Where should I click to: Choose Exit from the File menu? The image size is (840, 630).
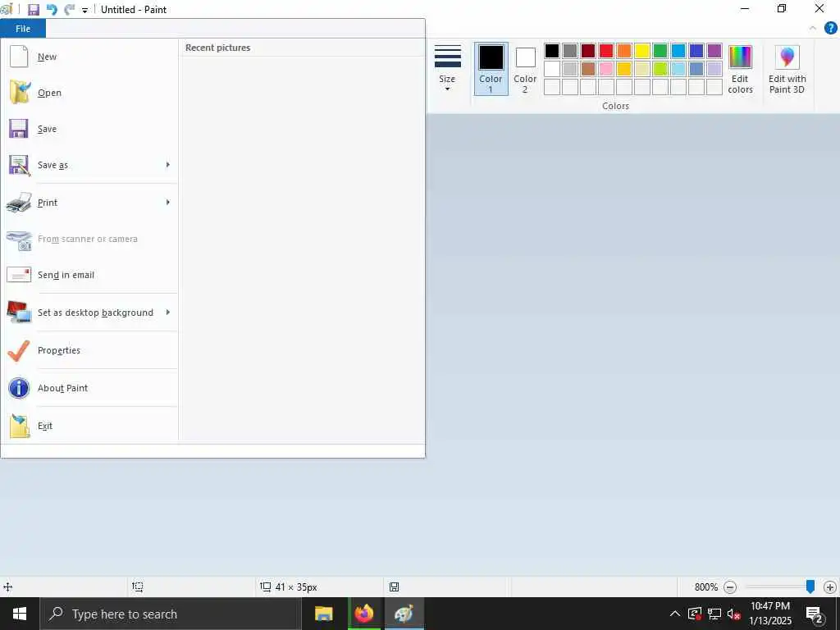[x=90, y=426]
